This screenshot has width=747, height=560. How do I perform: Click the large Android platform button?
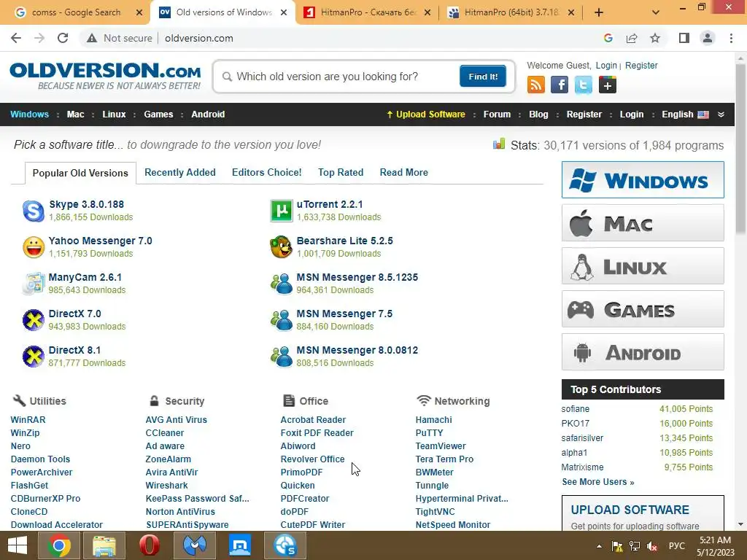(x=643, y=352)
